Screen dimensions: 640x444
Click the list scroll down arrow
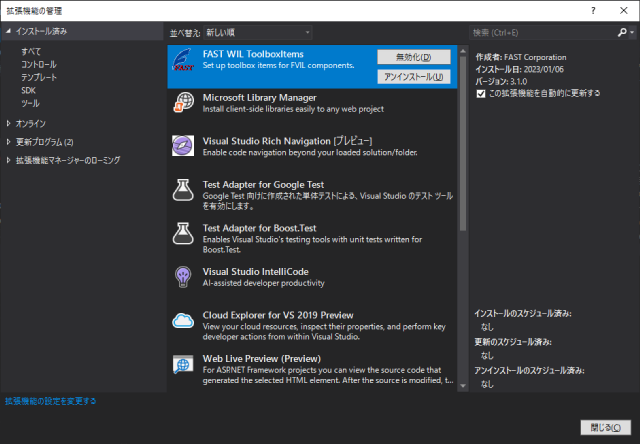[463, 386]
